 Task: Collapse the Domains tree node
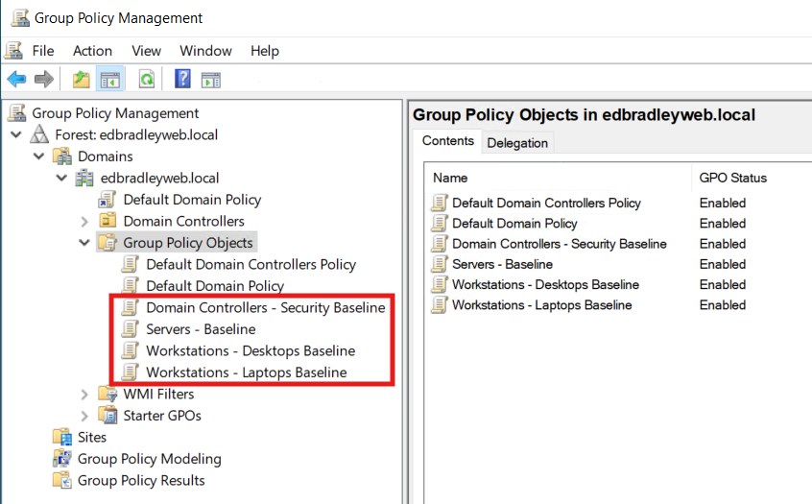38,156
